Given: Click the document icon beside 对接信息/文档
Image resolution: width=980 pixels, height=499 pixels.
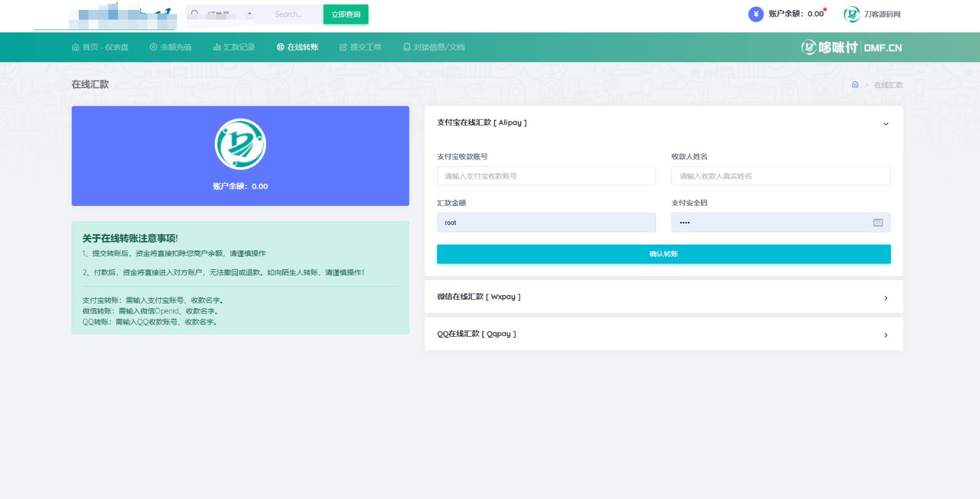Looking at the screenshot, I should pos(406,47).
